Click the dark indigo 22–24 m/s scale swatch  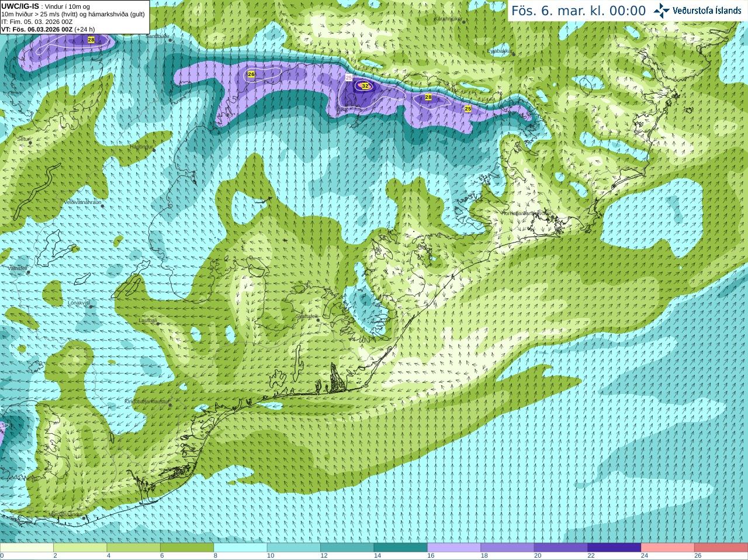click(615, 548)
